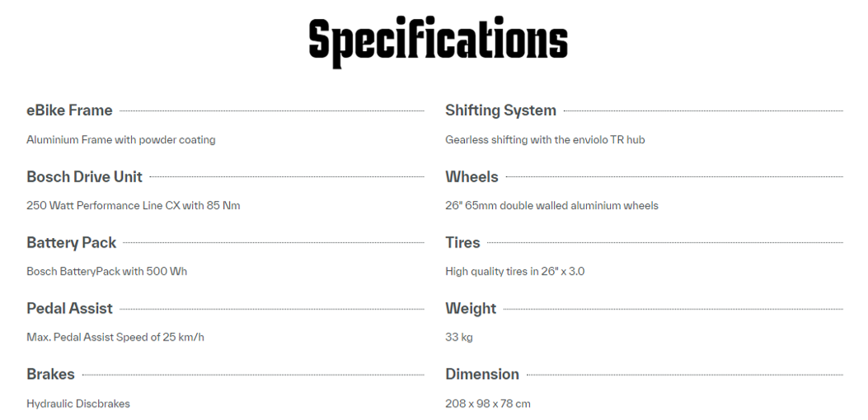Click the double walled aluminium wheels text
Image resolution: width=868 pixels, height=420 pixels.
coord(551,206)
